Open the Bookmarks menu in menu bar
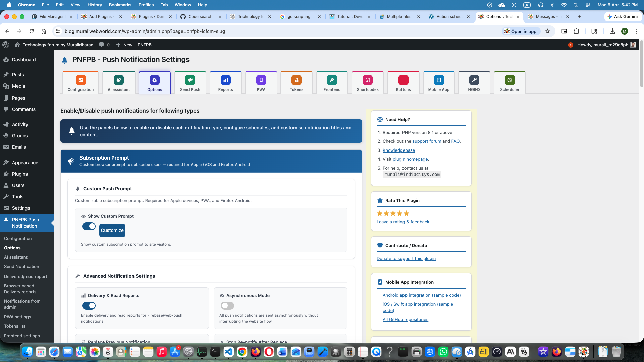 tap(120, 5)
